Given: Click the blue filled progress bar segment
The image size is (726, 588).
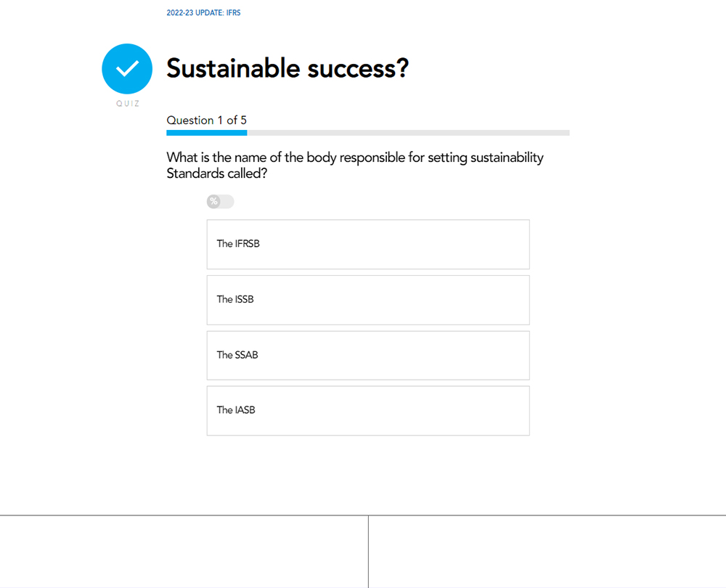Looking at the screenshot, I should click(x=207, y=133).
